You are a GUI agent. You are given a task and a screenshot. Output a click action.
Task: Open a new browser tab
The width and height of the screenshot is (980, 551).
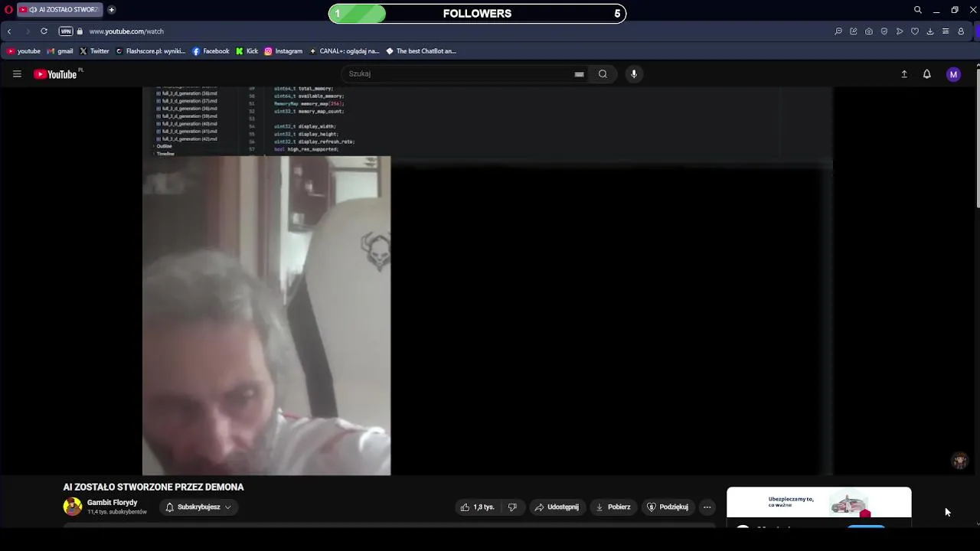(x=111, y=10)
